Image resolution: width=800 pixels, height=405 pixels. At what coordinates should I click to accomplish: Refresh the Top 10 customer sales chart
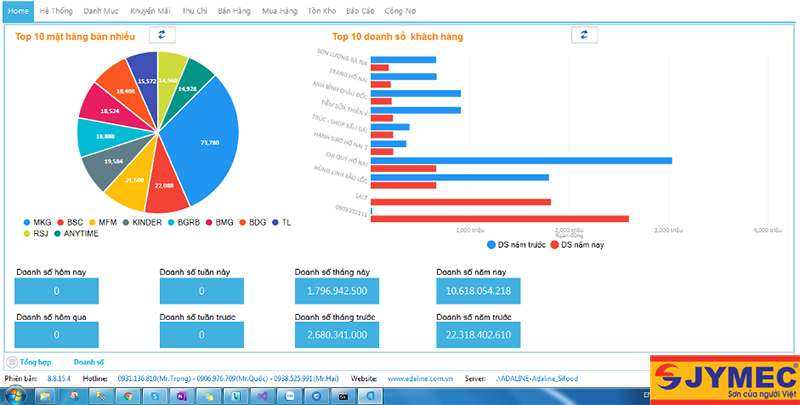coord(583,35)
